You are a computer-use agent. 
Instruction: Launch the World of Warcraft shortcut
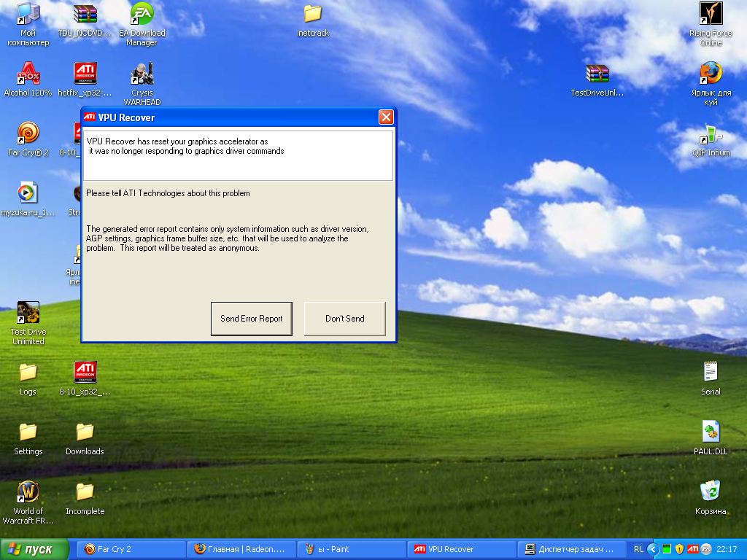pyautogui.click(x=28, y=502)
